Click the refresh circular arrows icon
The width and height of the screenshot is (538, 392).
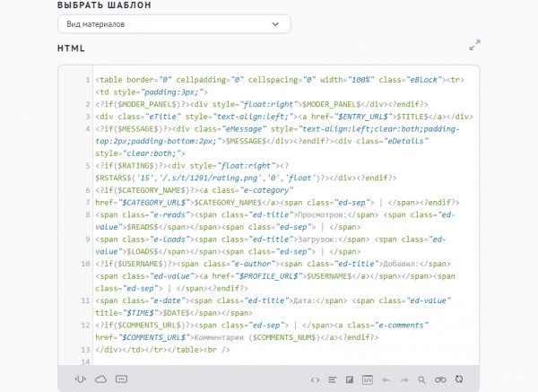459,379
